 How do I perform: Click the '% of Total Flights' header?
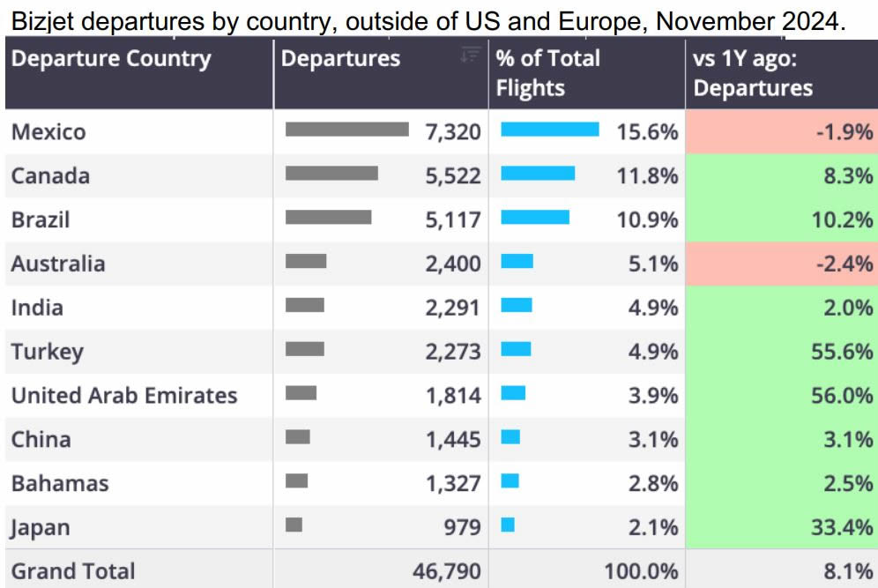pyautogui.click(x=547, y=73)
